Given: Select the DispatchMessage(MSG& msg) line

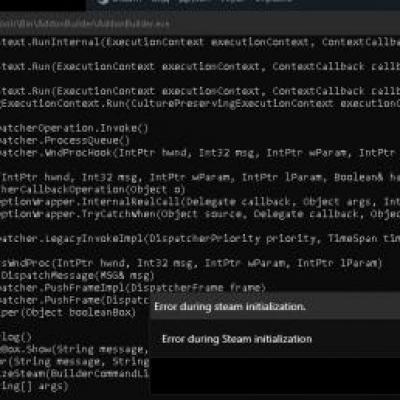Looking at the screenshot, I should [78, 276].
